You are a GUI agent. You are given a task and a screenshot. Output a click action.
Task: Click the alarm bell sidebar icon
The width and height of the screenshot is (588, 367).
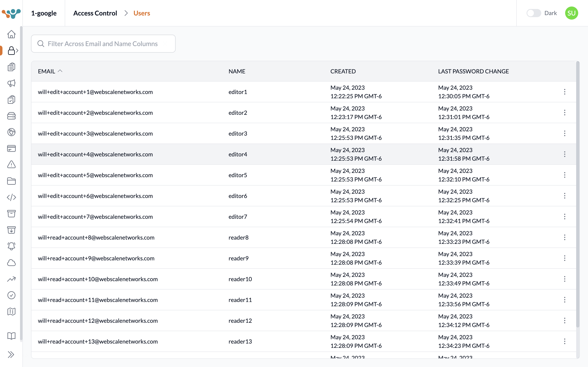[x=11, y=246]
